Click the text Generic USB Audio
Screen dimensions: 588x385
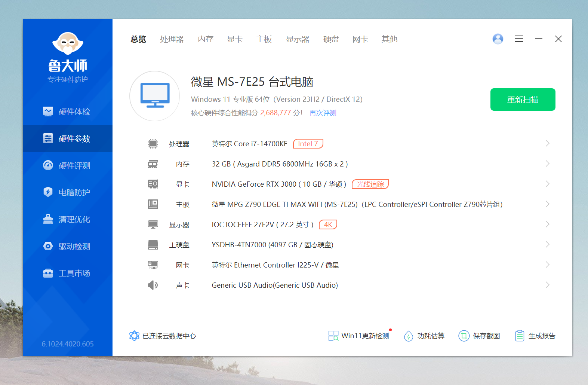pyautogui.click(x=242, y=285)
